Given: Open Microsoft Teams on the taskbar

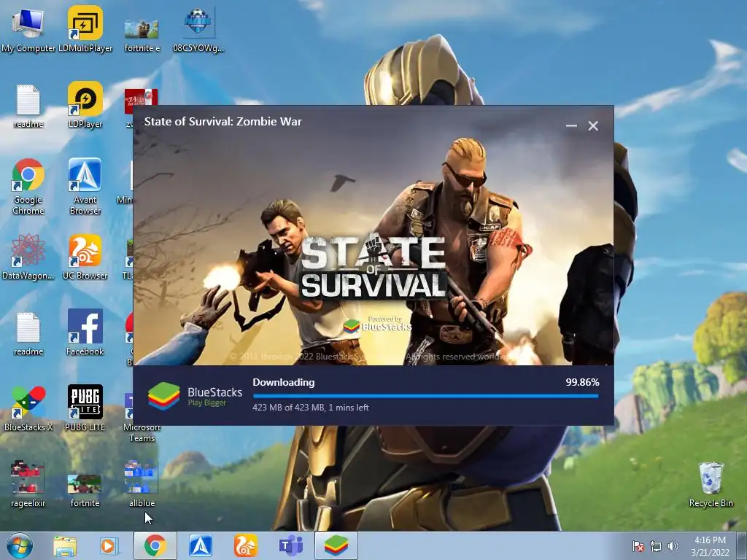Looking at the screenshot, I should click(290, 545).
